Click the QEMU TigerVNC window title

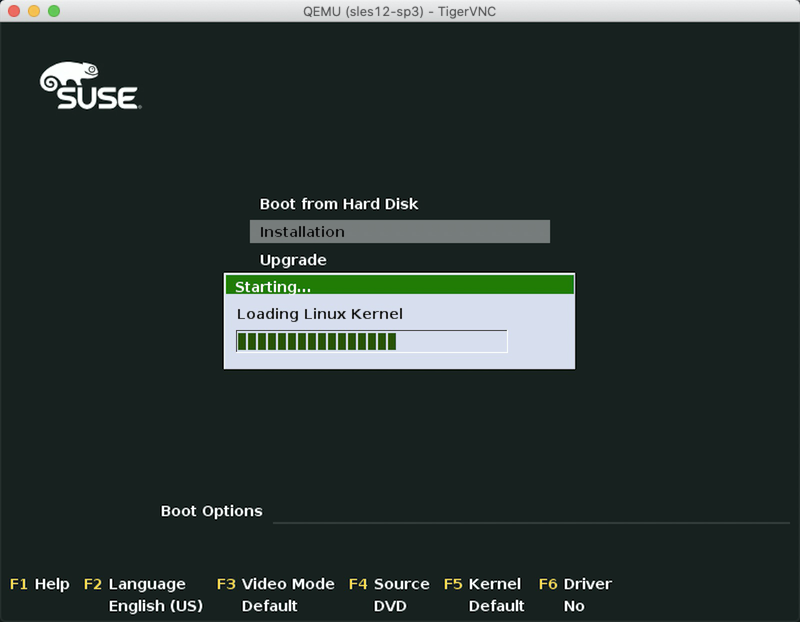pyautogui.click(x=399, y=11)
